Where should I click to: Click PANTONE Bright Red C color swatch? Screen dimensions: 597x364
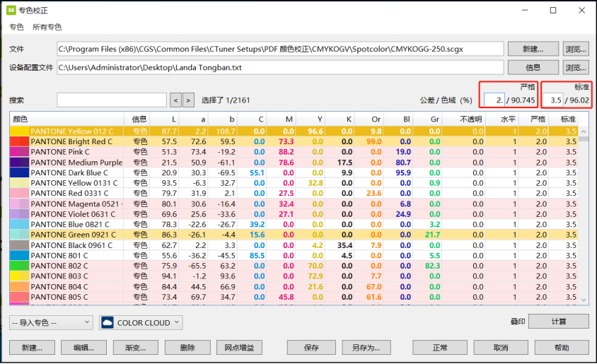(19, 141)
